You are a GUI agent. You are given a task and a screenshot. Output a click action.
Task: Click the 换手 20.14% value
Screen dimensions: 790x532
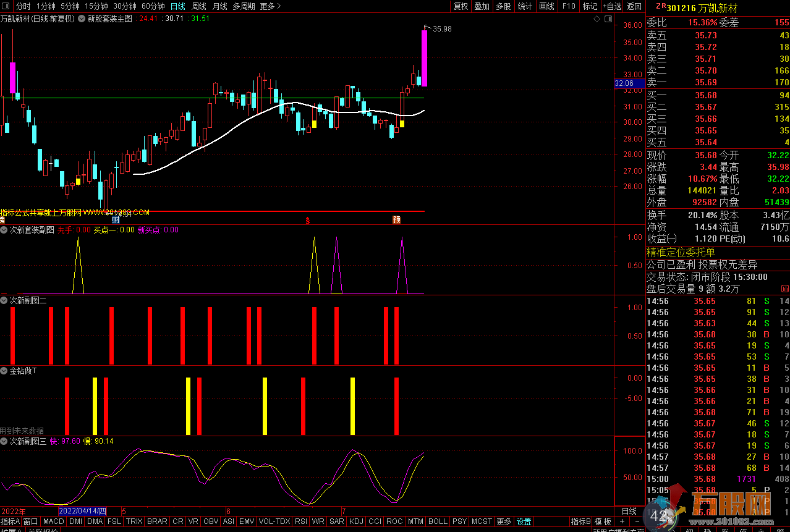pos(703,215)
